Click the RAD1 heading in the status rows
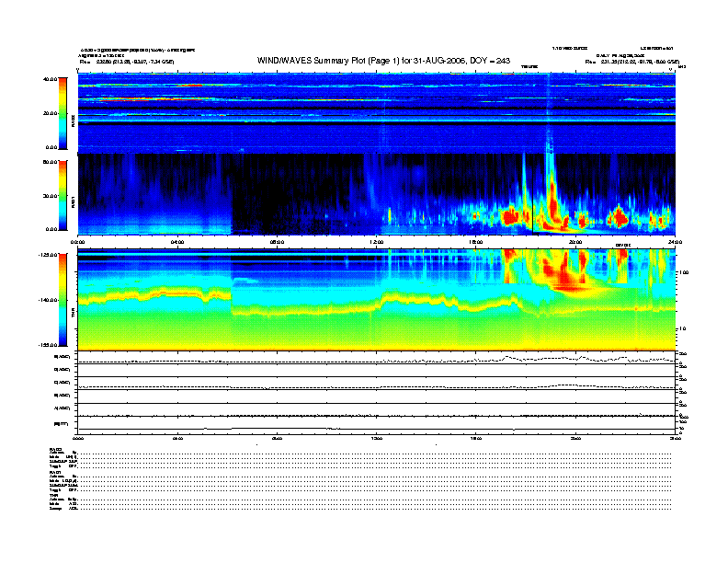The image size is (728, 563). coord(55,473)
